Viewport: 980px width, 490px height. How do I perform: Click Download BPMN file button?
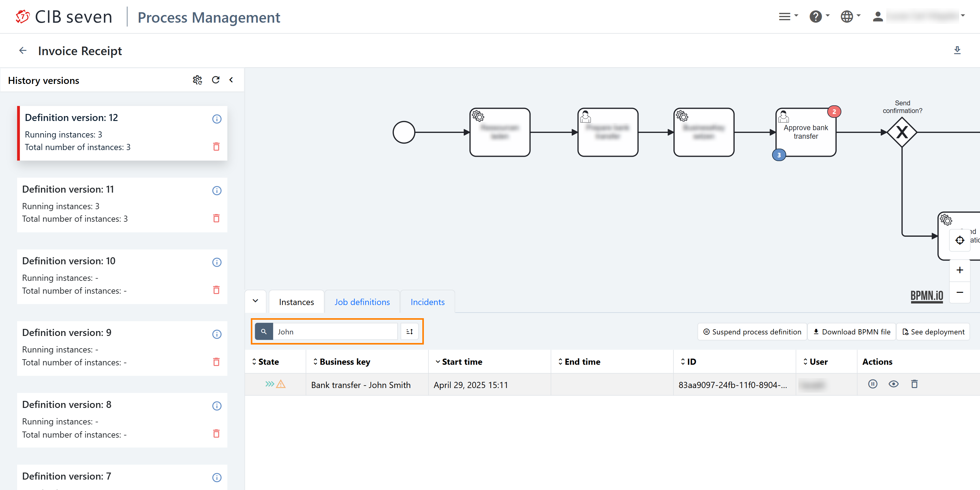click(851, 331)
